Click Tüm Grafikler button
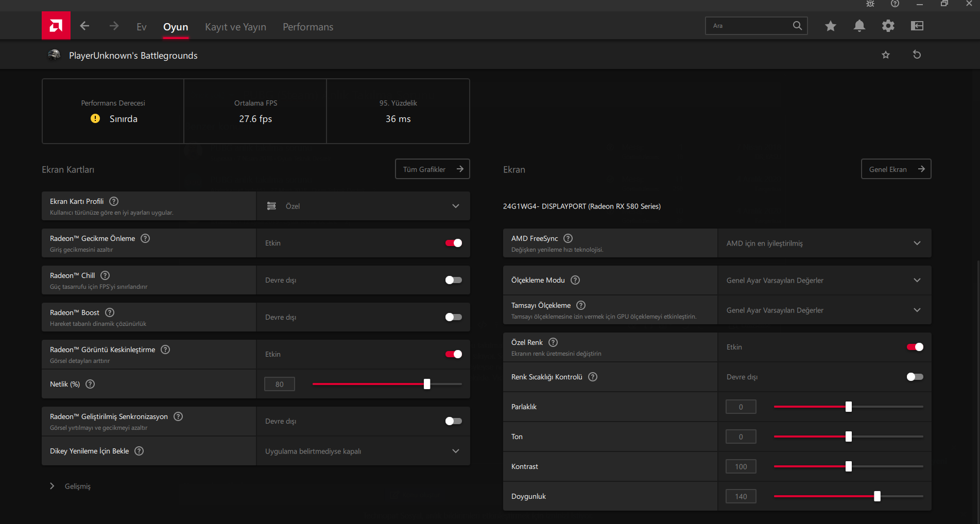This screenshot has width=980, height=524. [432, 169]
